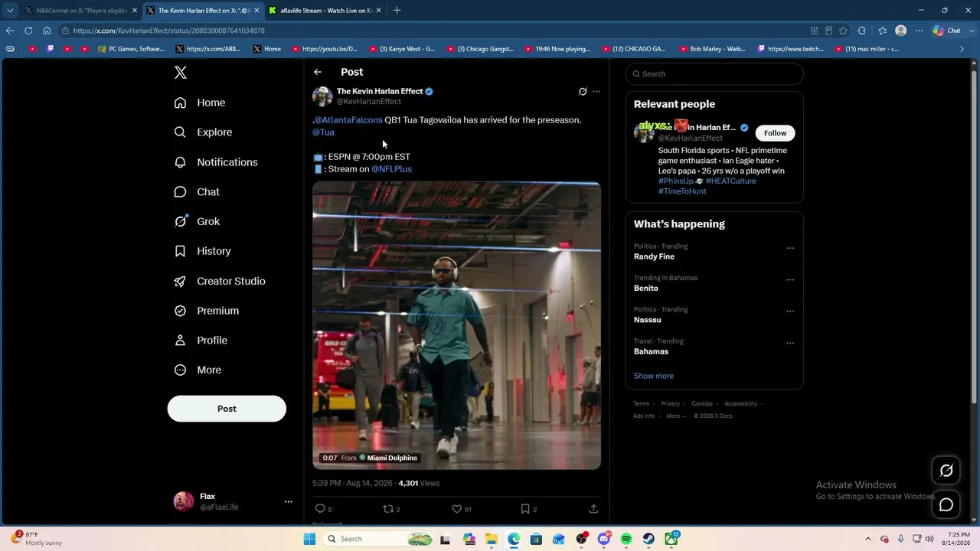The height and width of the screenshot is (551, 980).
Task: Open the Miami Dolphins video source link
Action: pyautogui.click(x=388, y=458)
